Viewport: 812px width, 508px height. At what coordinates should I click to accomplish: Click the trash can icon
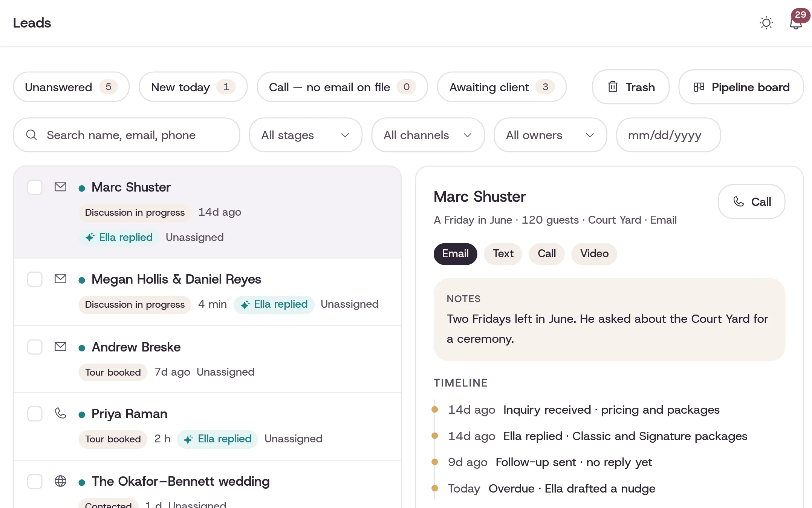coord(613,87)
